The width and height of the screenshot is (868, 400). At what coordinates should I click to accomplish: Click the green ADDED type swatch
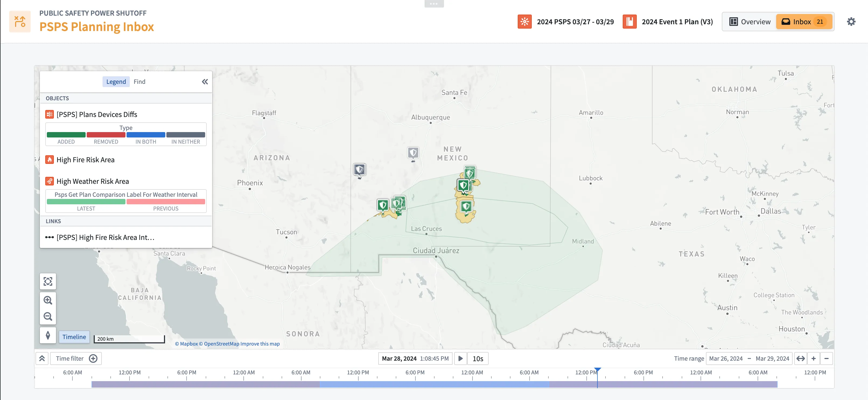pos(66,135)
